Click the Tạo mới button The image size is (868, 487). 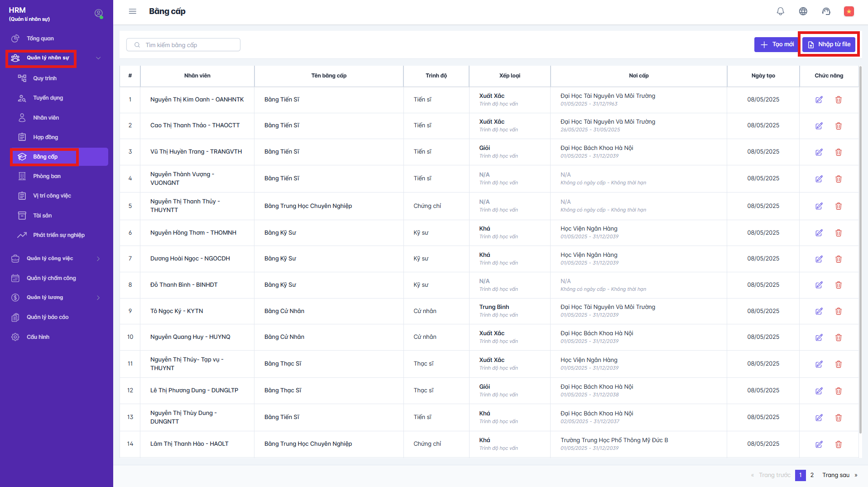(x=777, y=44)
